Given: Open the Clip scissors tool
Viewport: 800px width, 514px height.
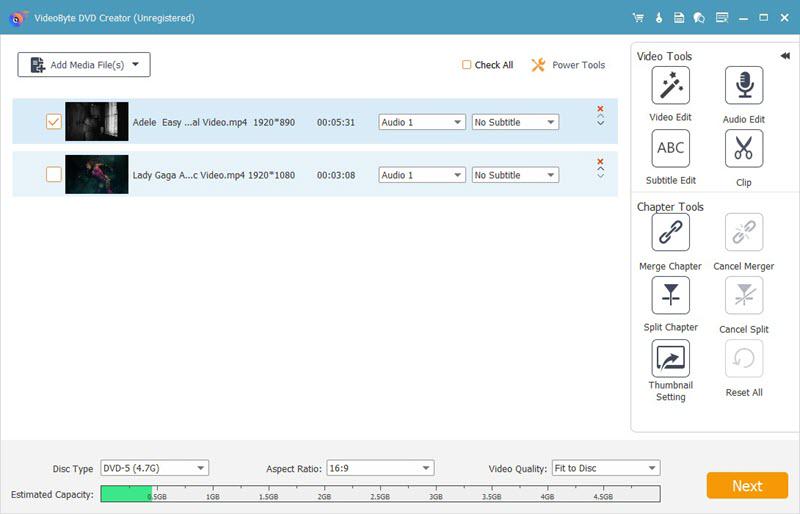Looking at the screenshot, I should coord(744,149).
